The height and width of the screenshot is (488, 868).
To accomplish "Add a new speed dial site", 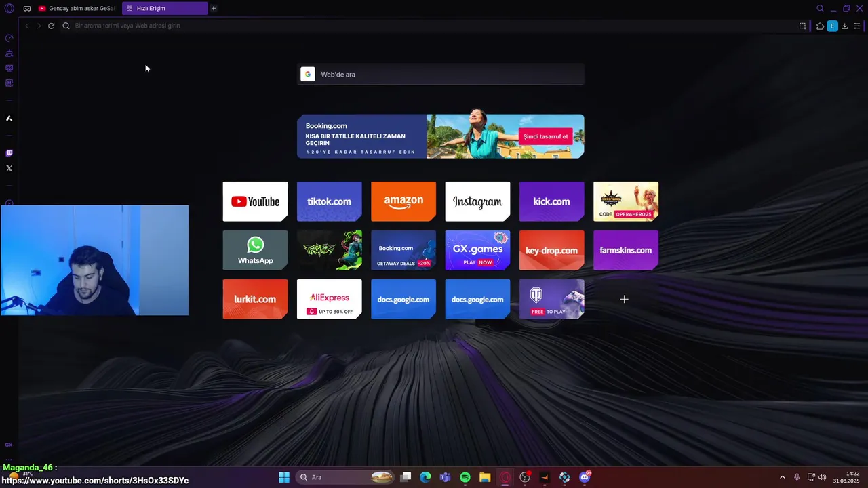I will point(625,299).
